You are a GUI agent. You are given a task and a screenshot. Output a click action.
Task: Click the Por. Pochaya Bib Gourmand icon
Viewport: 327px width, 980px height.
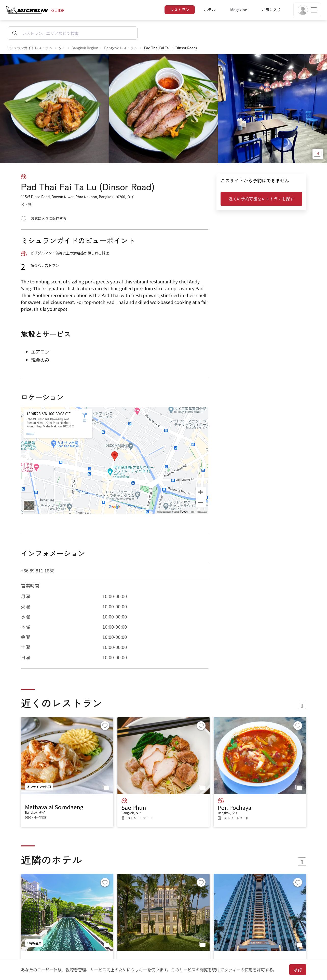tap(221, 800)
